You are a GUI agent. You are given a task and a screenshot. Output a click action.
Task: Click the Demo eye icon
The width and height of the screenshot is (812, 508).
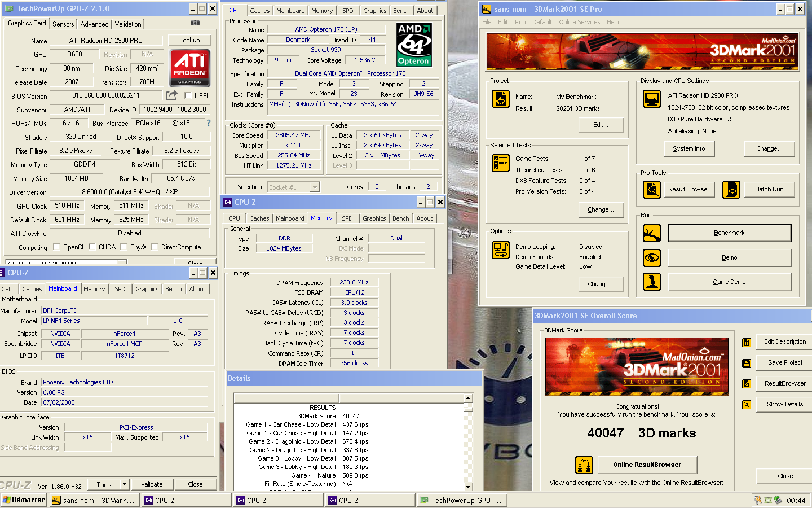pos(652,258)
